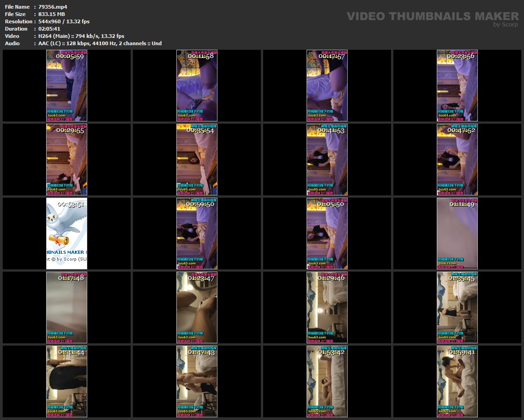The width and height of the screenshot is (524, 420).
Task: Click the frame stamped 01:35:45
Action: [x=457, y=308]
